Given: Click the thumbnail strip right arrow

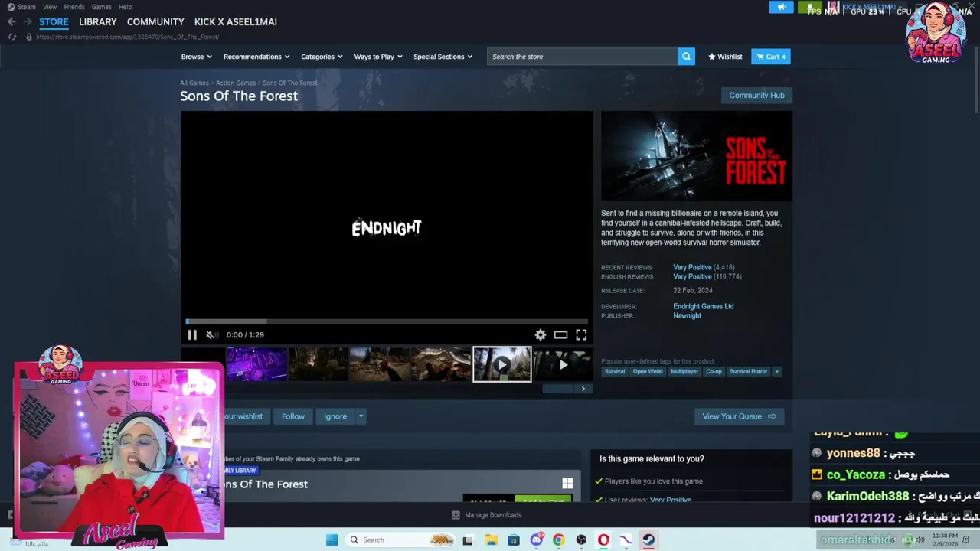Looking at the screenshot, I should (x=583, y=389).
